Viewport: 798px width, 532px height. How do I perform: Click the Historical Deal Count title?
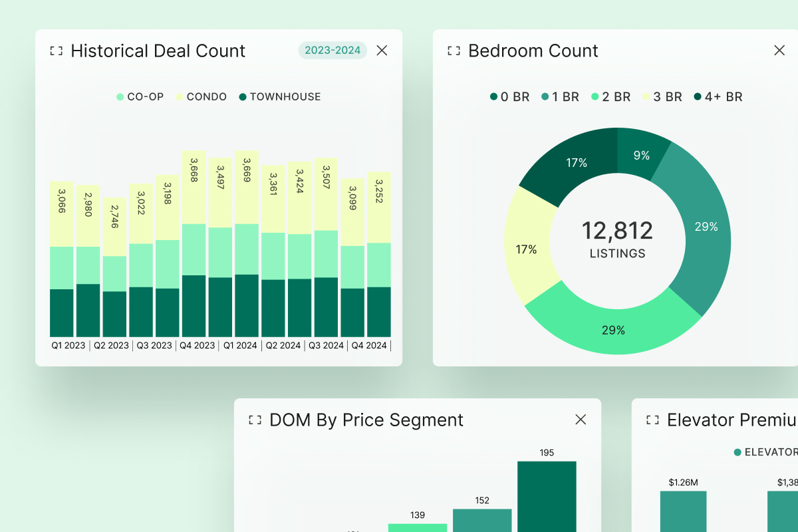point(158,51)
